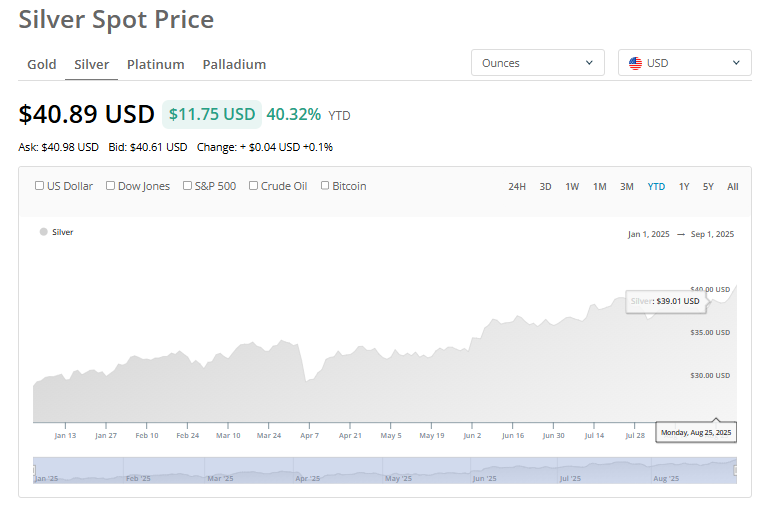
Task: Check the S&P 500 comparison box
Action: point(187,186)
